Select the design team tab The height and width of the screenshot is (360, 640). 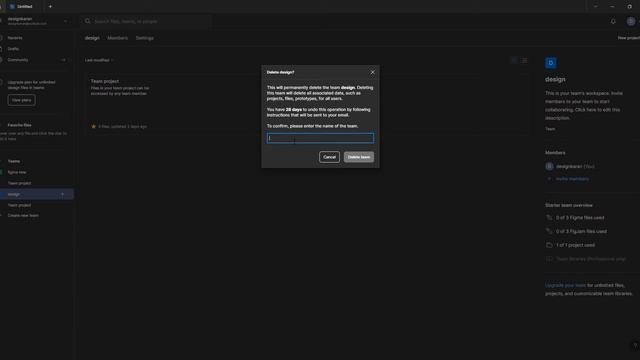92,38
